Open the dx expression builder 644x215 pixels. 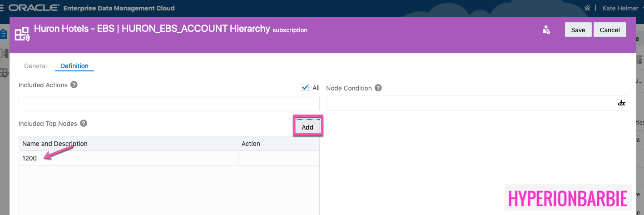coord(621,104)
